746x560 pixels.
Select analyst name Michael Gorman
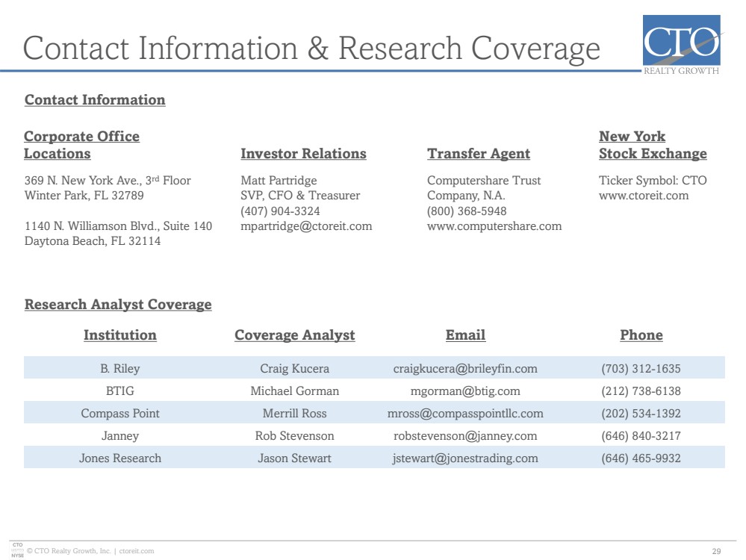[294, 391]
